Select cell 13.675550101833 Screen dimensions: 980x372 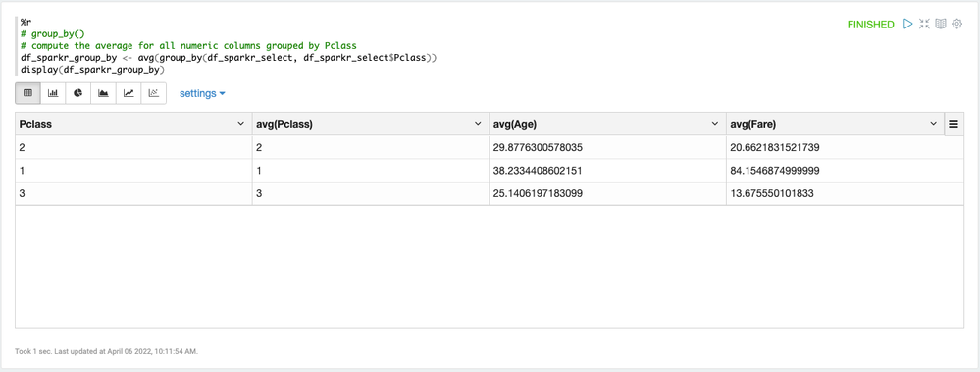point(845,193)
